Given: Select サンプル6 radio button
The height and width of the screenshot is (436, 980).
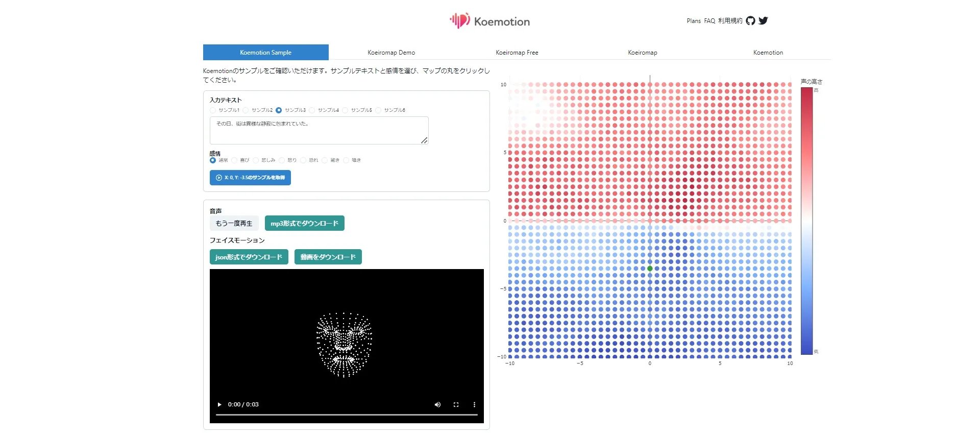Looking at the screenshot, I should click(x=378, y=110).
